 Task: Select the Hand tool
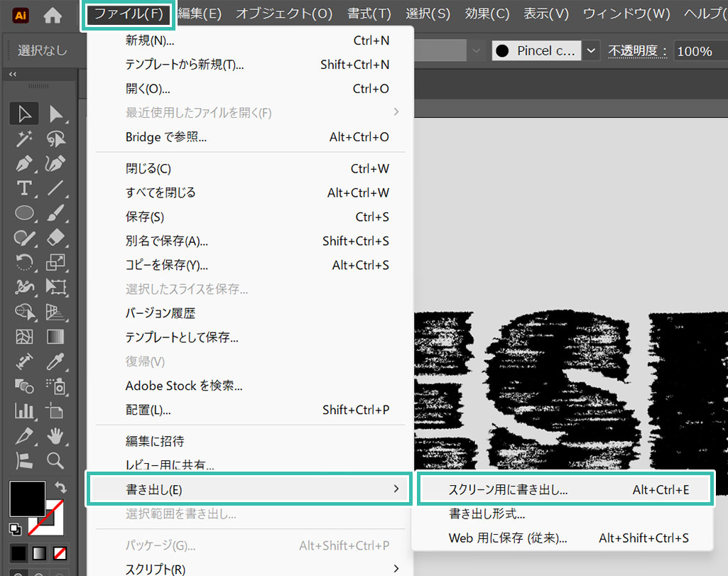tap(55, 435)
